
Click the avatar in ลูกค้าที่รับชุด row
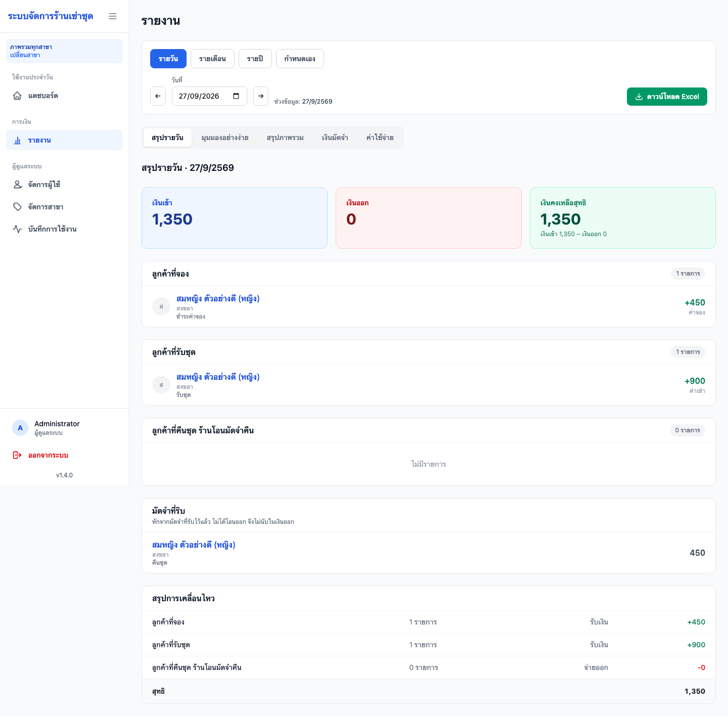pyautogui.click(x=161, y=385)
